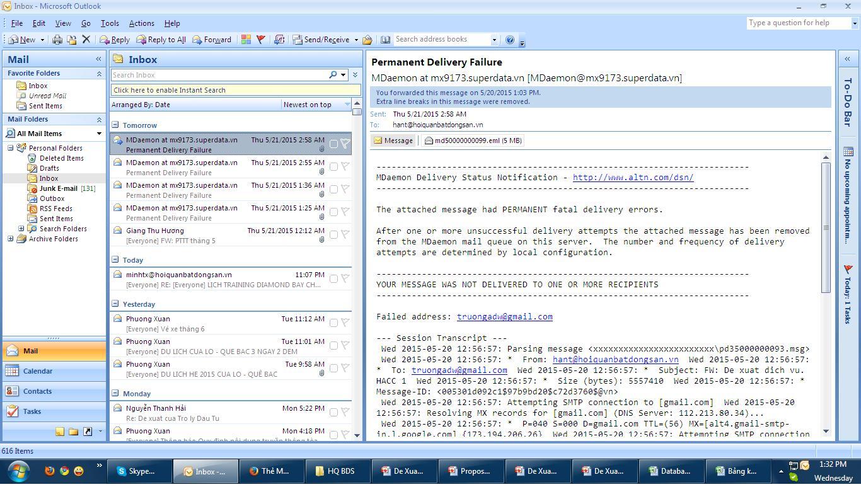The height and width of the screenshot is (504, 861).
Task: Collapse the Tomorrow message group
Action: coord(115,125)
